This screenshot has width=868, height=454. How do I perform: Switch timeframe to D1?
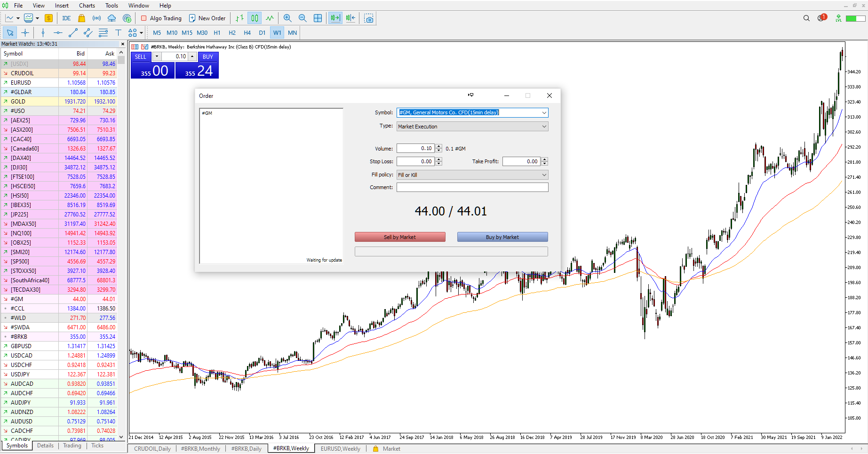(262, 33)
